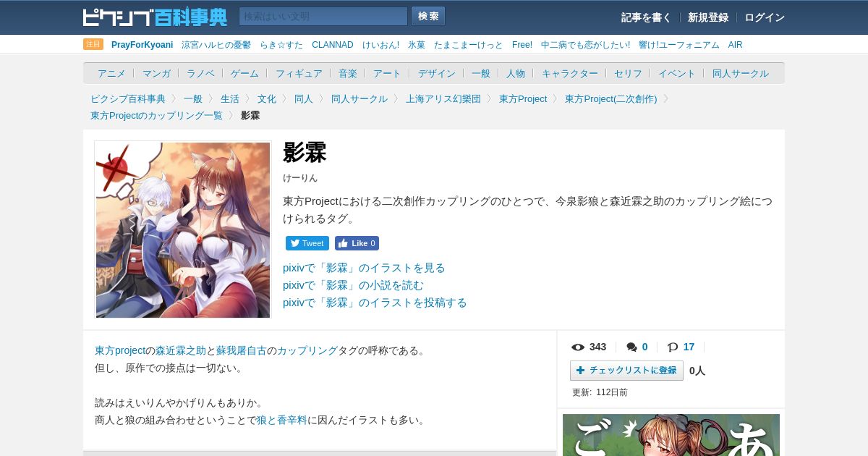The image size is (868, 456).
Task: Select the マンガ category menu item
Action: [x=156, y=74]
